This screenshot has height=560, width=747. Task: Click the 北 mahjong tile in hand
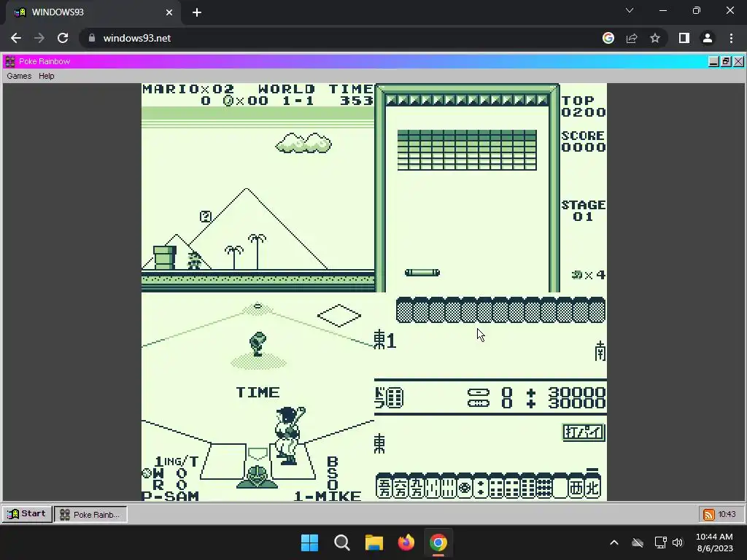click(592, 488)
